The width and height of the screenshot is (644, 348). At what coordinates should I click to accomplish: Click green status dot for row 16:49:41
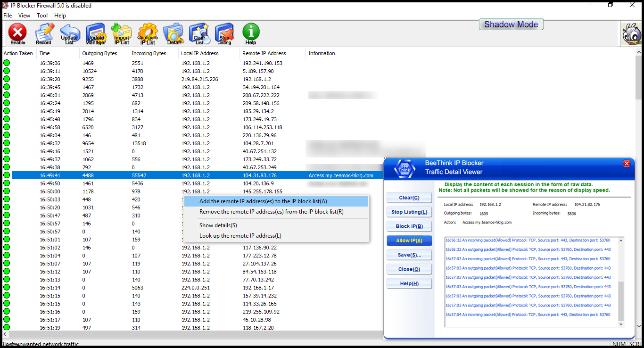tap(7, 175)
